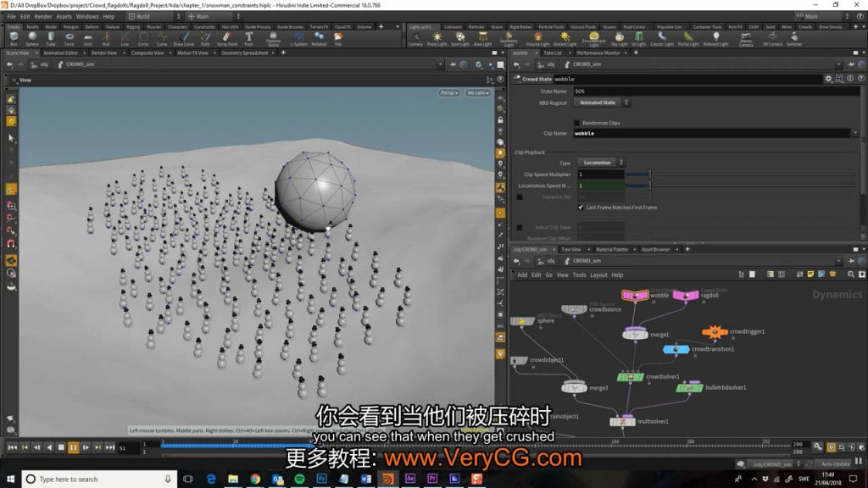Select the Grid shelf tool
The image size is (868, 488).
pos(87,39)
